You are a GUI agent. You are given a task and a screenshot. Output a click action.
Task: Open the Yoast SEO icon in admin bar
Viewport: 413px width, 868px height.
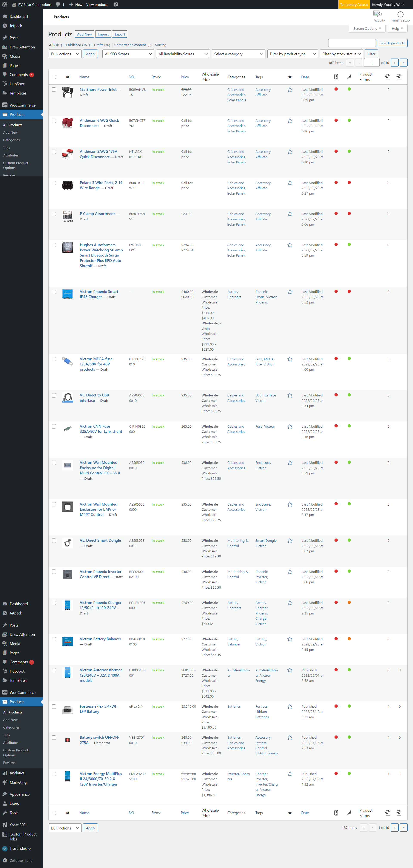point(116,4)
